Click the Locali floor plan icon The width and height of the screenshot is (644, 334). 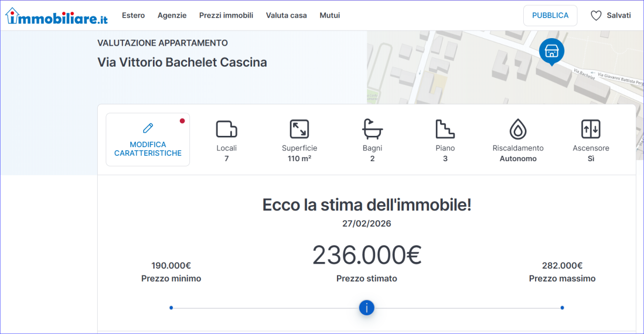click(226, 129)
